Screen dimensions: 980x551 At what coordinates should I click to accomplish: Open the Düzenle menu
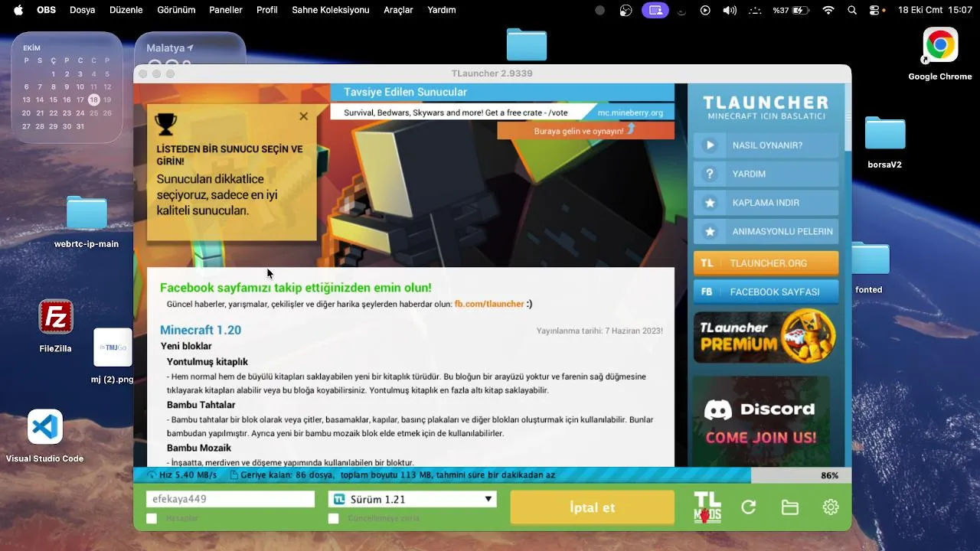[126, 10]
